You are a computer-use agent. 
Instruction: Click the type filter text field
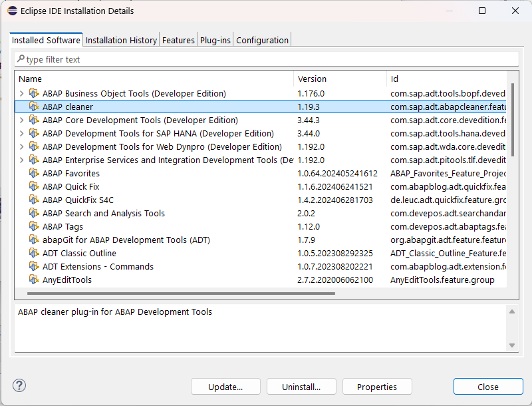pos(267,59)
